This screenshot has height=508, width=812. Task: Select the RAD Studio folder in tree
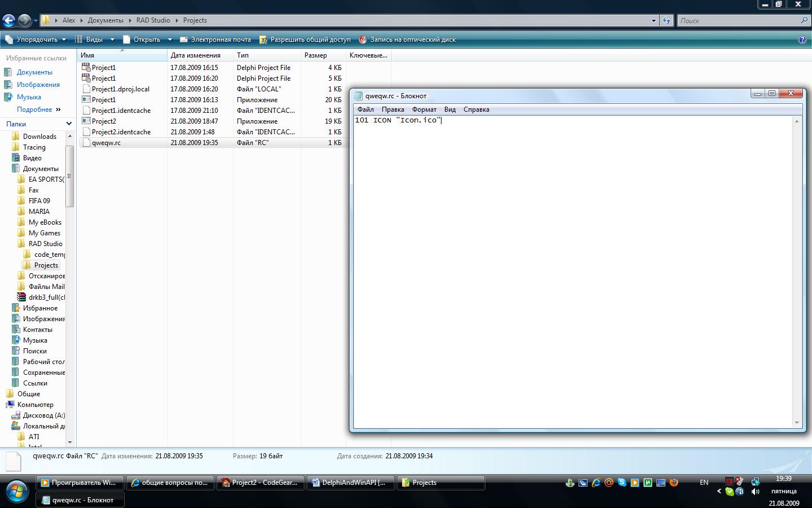coord(45,244)
